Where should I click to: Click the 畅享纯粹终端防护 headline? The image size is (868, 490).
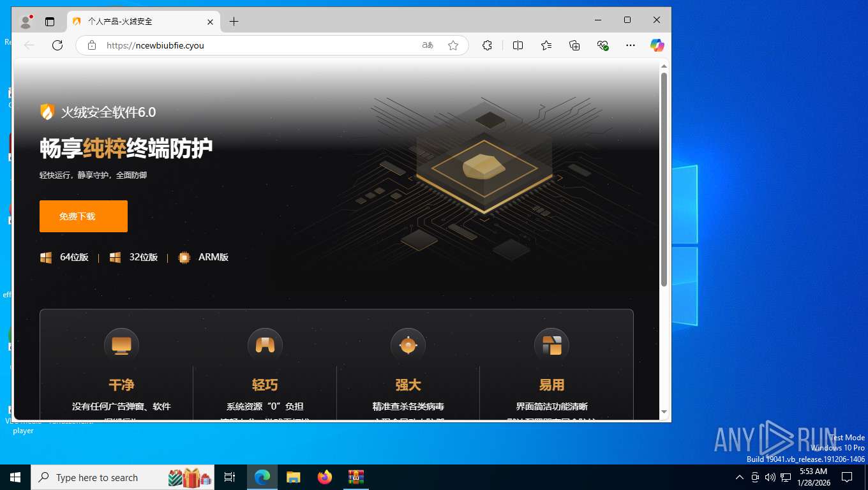[x=126, y=149]
